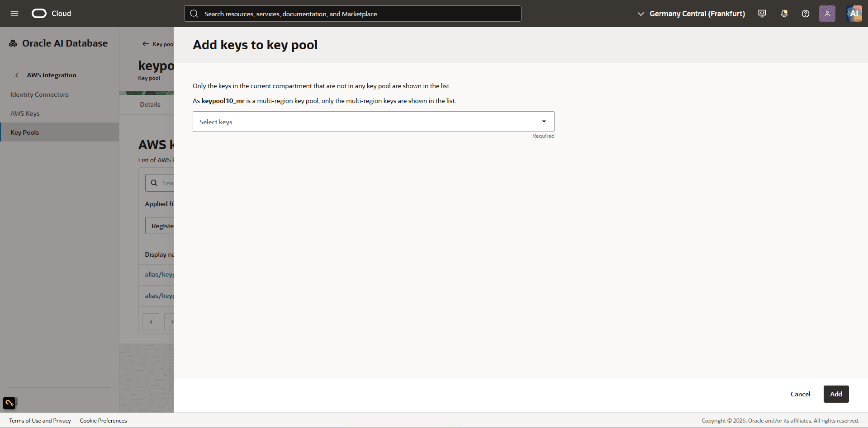This screenshot has height=428, width=868.
Task: Click the keypool10_mr bold name text
Action: pos(223,101)
